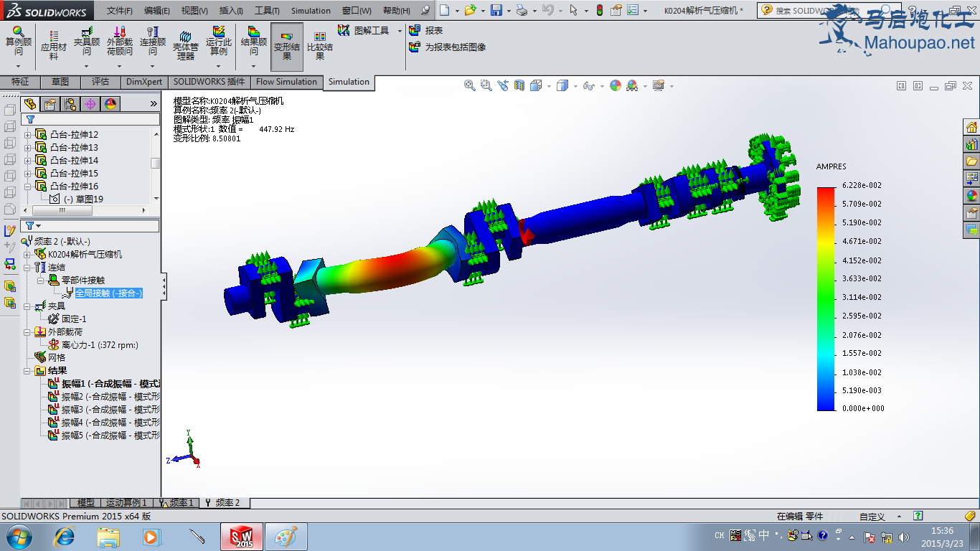Expand the K0204解析气压缩机 tree node
Screen dimensions: 980x551
click(x=28, y=255)
